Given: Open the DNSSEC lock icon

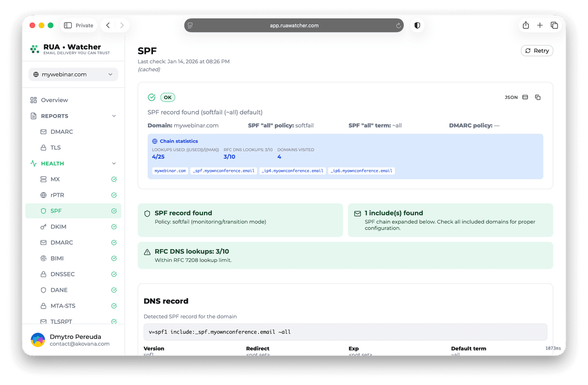Looking at the screenshot, I should coord(44,274).
